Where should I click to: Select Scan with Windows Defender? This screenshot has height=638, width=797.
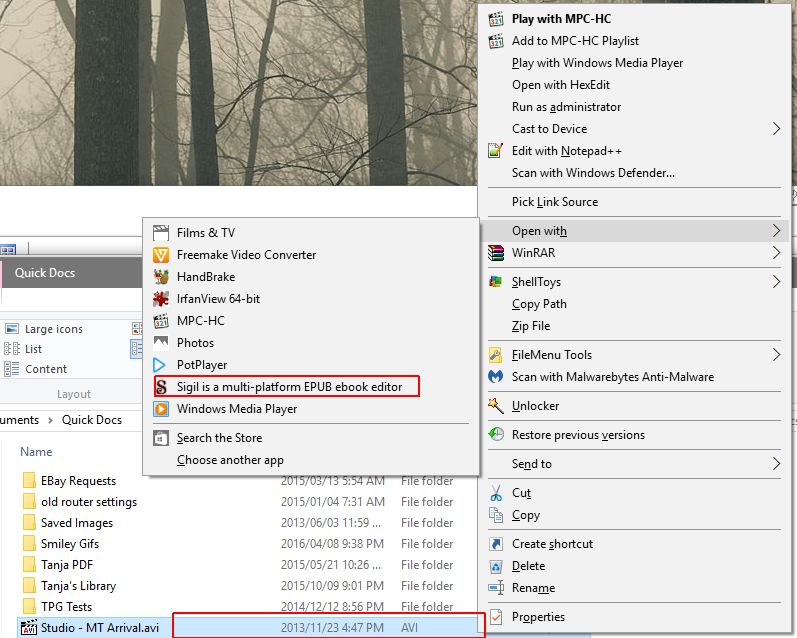pyautogui.click(x=593, y=173)
